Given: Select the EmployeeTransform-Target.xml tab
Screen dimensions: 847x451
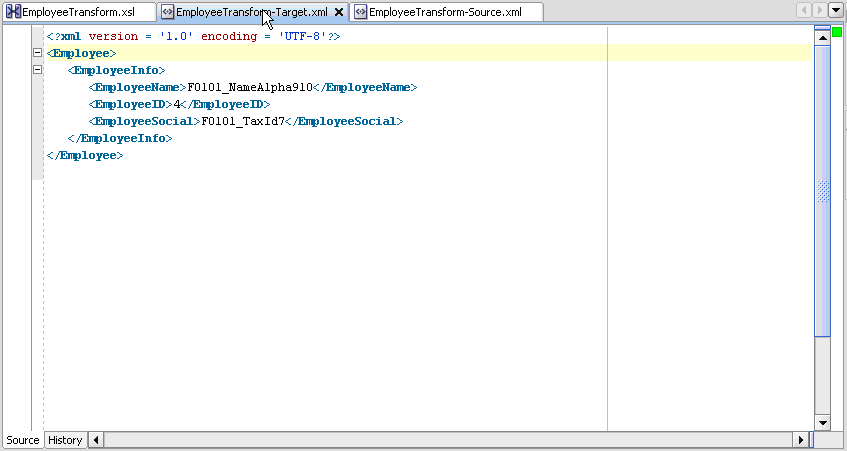Looking at the screenshot, I should coord(252,12).
